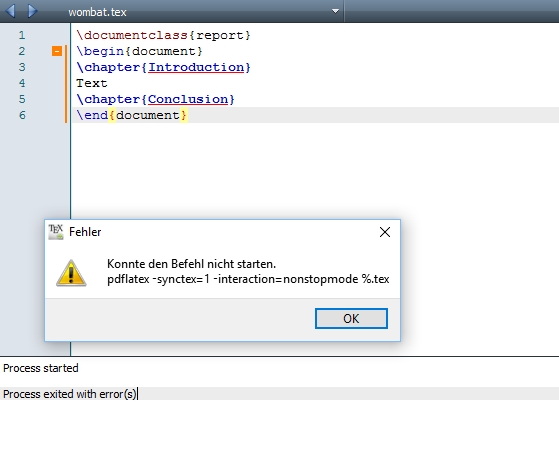Click the wombat.tex document title

(x=97, y=12)
